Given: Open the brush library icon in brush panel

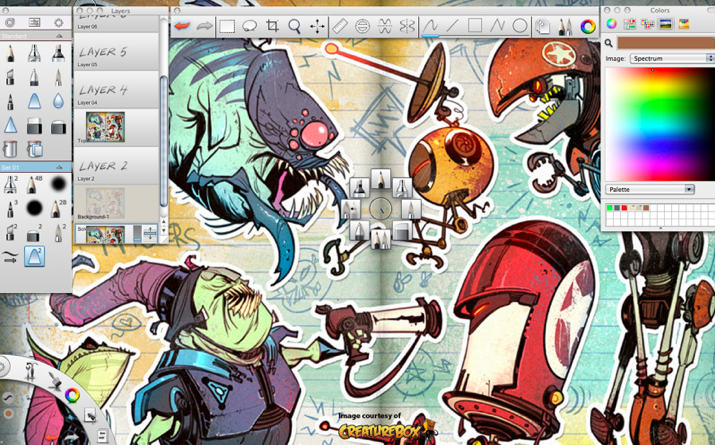Looking at the screenshot, I should pyautogui.click(x=10, y=22).
